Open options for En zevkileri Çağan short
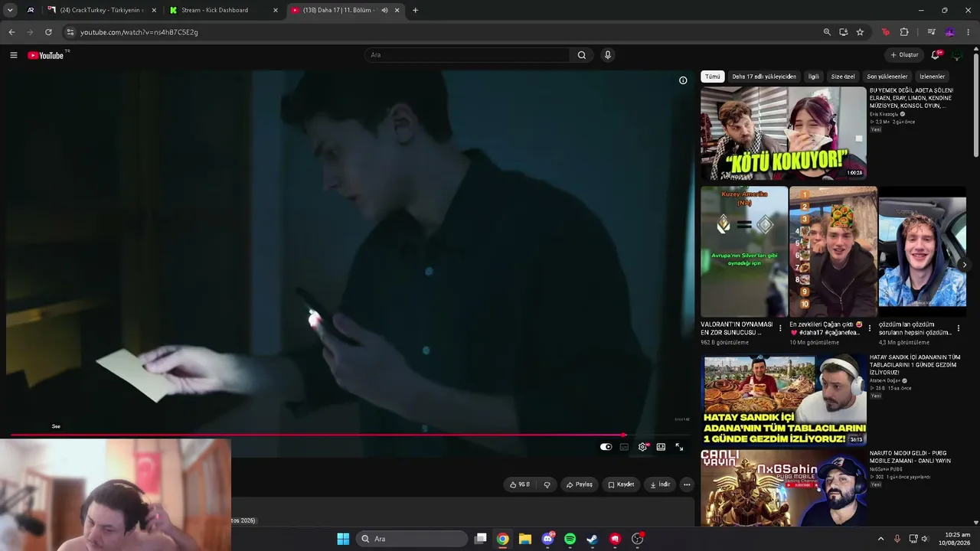The image size is (980, 551). point(869,328)
